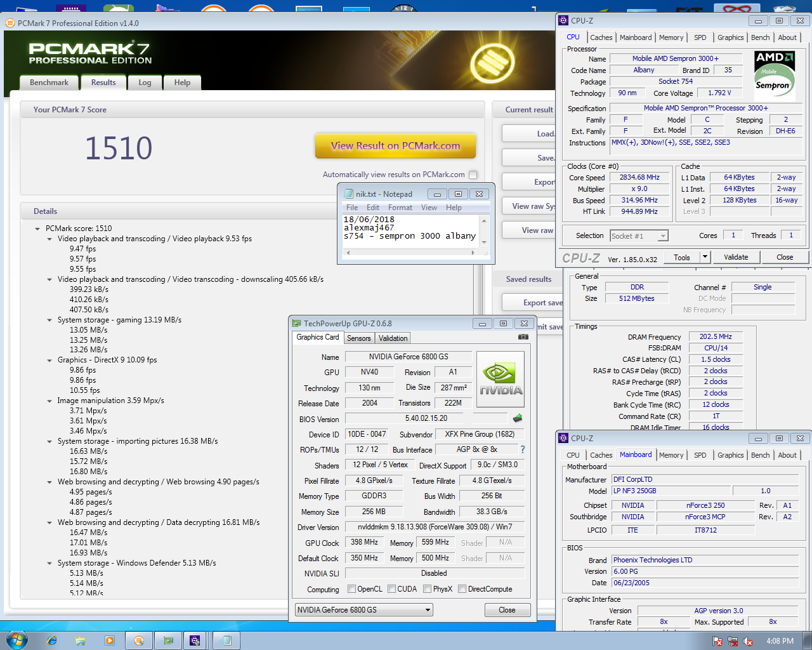812x650 pixels.
Task: Switch to PCMark Benchmark tab
Action: (49, 83)
